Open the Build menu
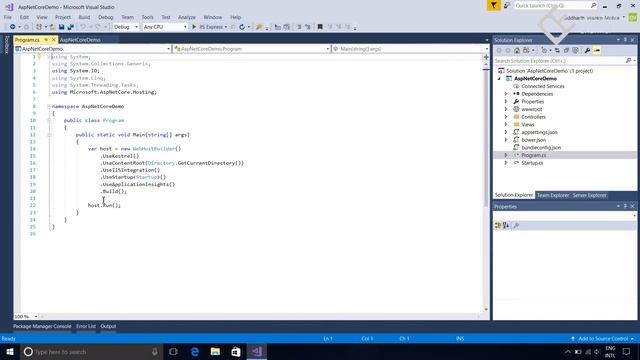Viewport: 640px width, 360px height. 84,17
